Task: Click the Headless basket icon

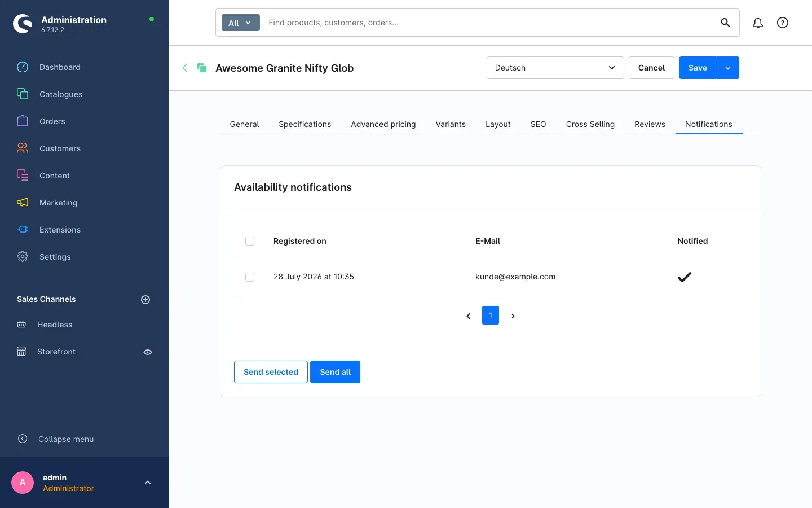Action: pos(21,325)
